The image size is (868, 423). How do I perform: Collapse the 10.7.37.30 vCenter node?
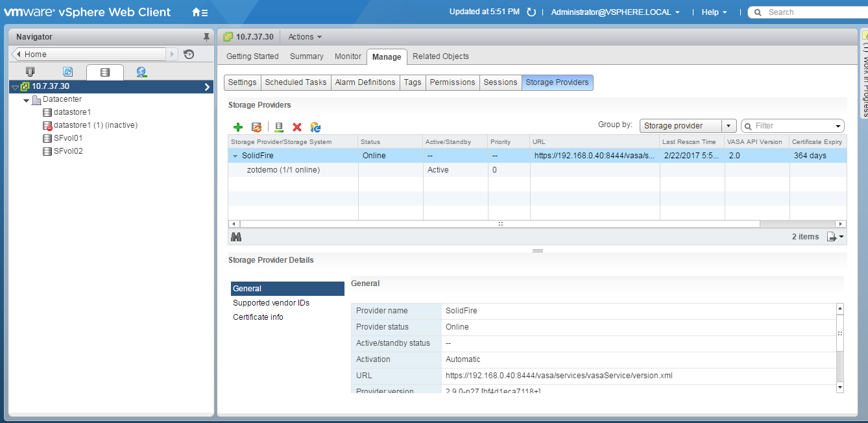tap(15, 86)
